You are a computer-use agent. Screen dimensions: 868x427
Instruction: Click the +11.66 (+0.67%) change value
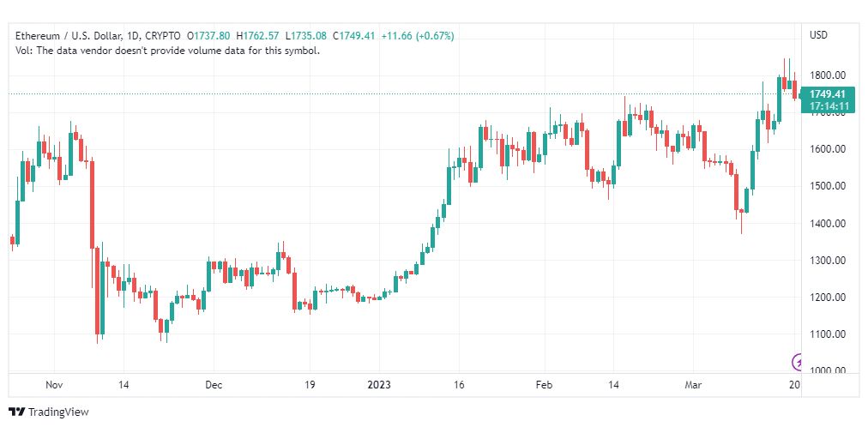[x=418, y=36]
